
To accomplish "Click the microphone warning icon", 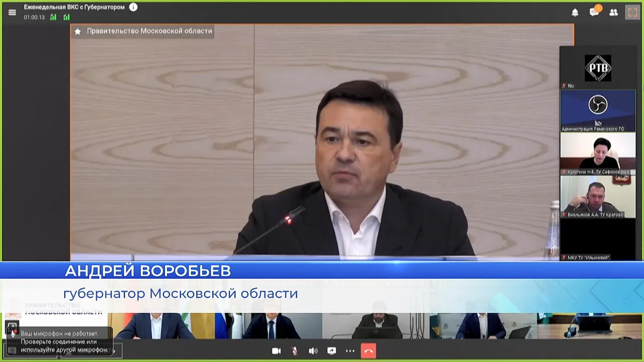I will pos(13,333).
